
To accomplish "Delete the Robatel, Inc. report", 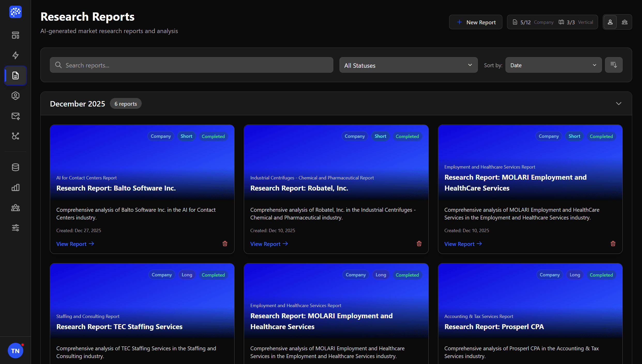I will coord(419,244).
